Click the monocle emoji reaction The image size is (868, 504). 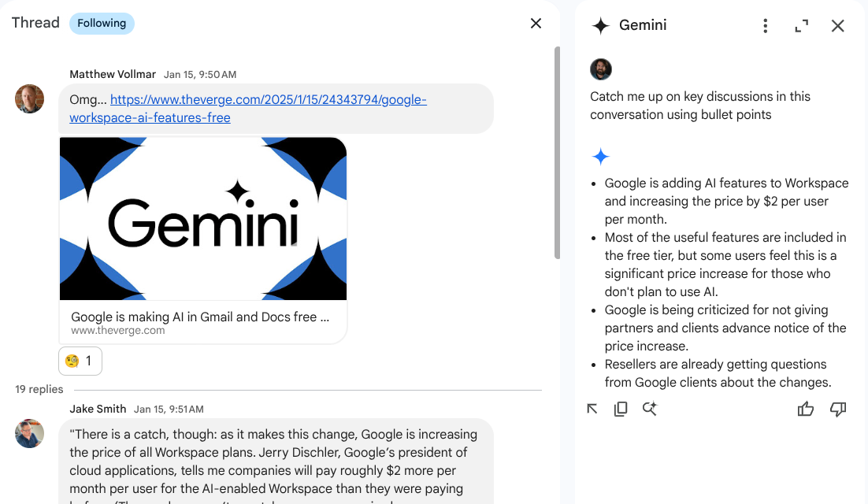pos(80,361)
